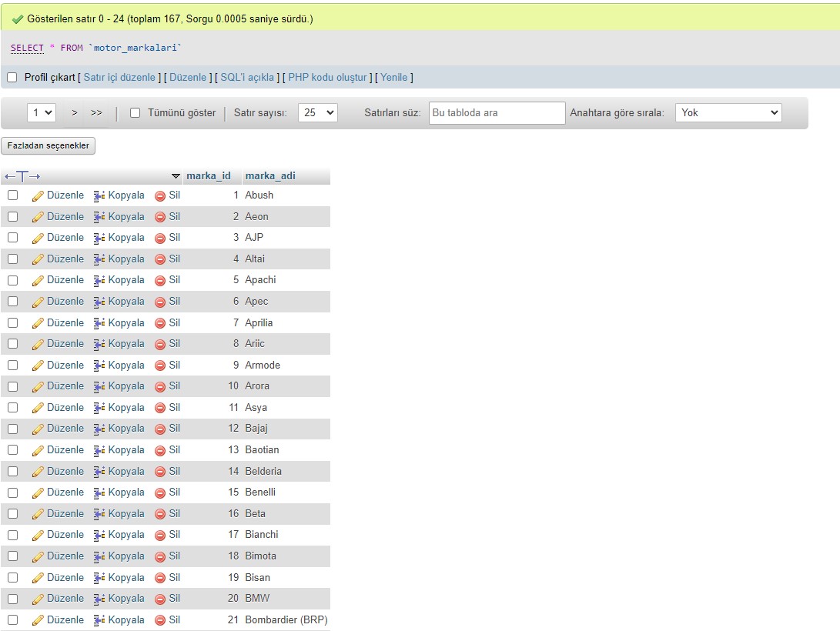Image resolution: width=840 pixels, height=631 pixels.
Task: Click the copy icon in the Apachi row
Action: (x=99, y=280)
